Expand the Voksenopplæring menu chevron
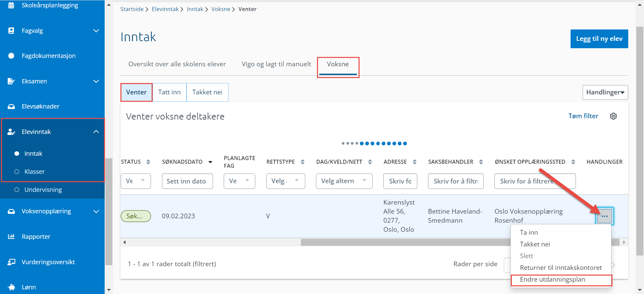Image resolution: width=644 pixels, height=294 pixels. (x=96, y=211)
